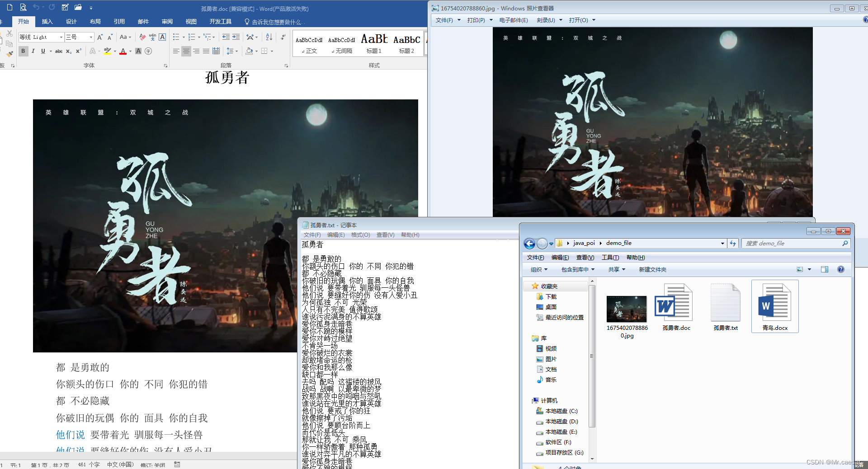The image size is (868, 469).
Task: Click Increase font size icon
Action: tap(100, 37)
